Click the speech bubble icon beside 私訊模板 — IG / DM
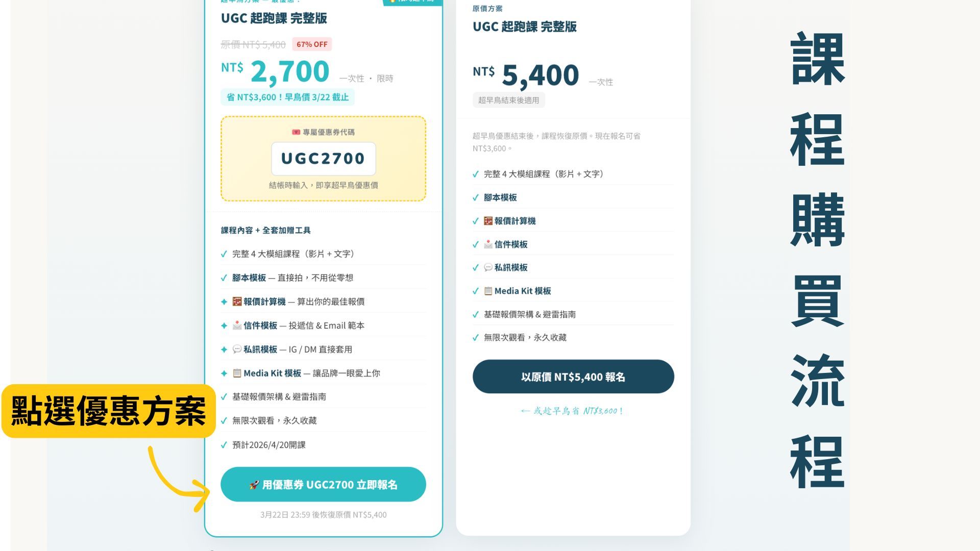The image size is (980, 551). (x=237, y=349)
